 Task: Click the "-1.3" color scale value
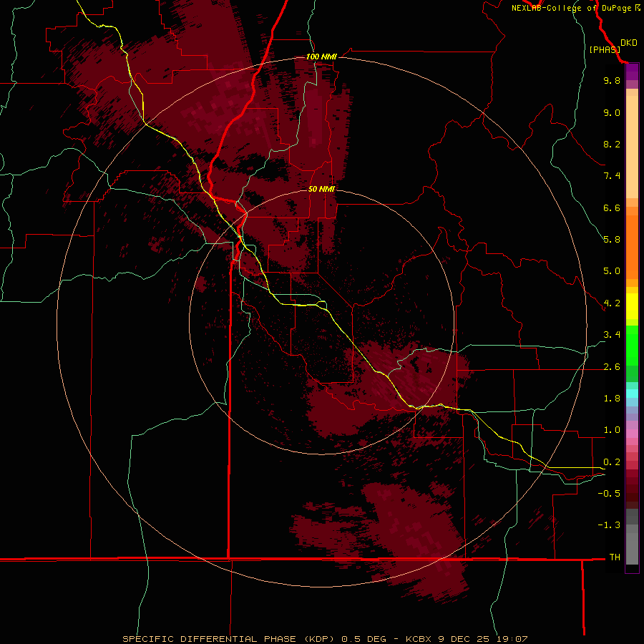point(609,525)
